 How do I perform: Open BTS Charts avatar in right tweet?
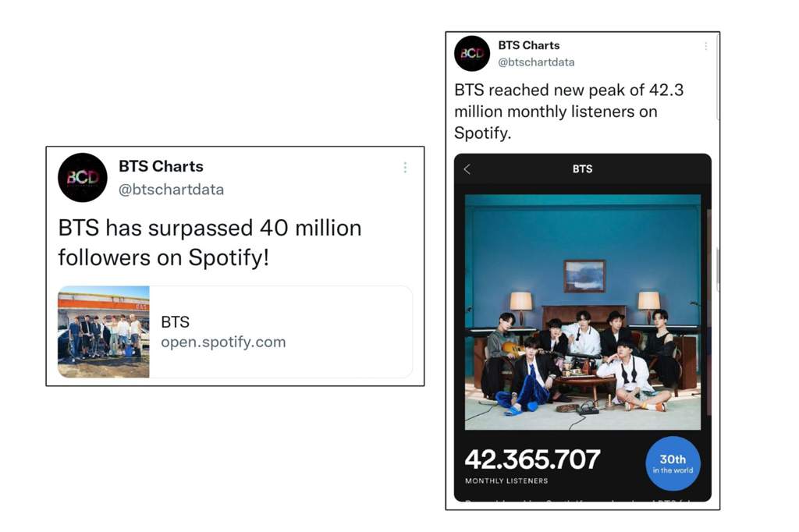[472, 54]
